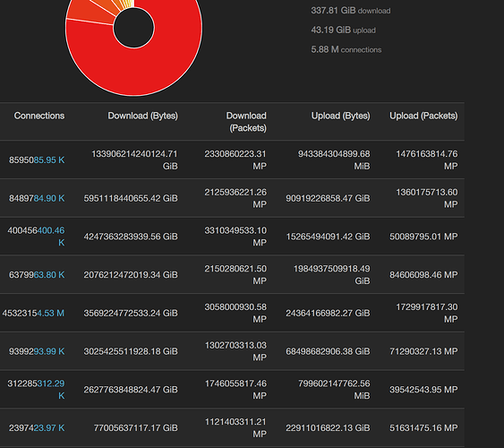
Task: Open the 23.97 K connections link
Action: pos(49,427)
